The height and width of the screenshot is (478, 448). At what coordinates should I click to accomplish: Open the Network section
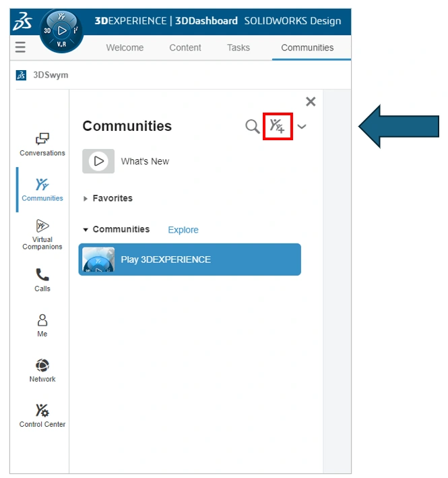coord(42,370)
